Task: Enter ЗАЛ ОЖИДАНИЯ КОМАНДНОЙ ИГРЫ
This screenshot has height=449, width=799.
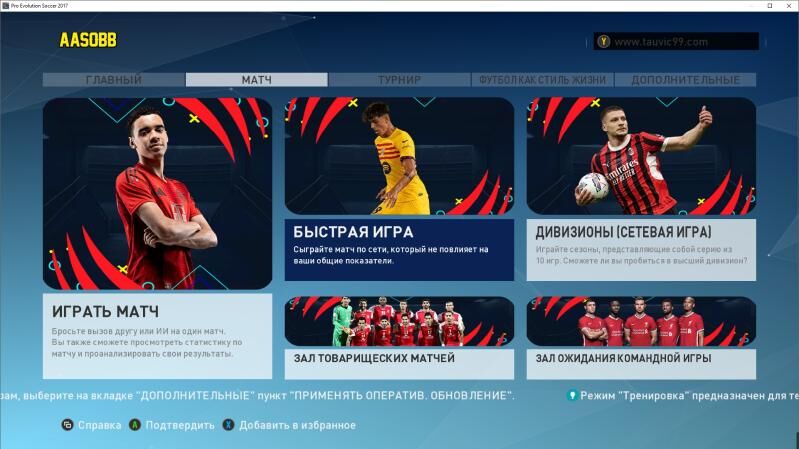Action: click(x=641, y=363)
